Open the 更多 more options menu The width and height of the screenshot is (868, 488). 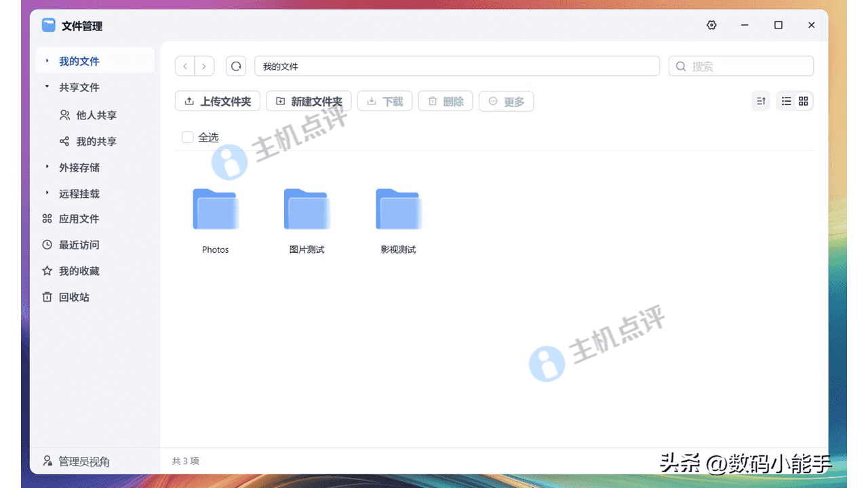[x=506, y=100]
